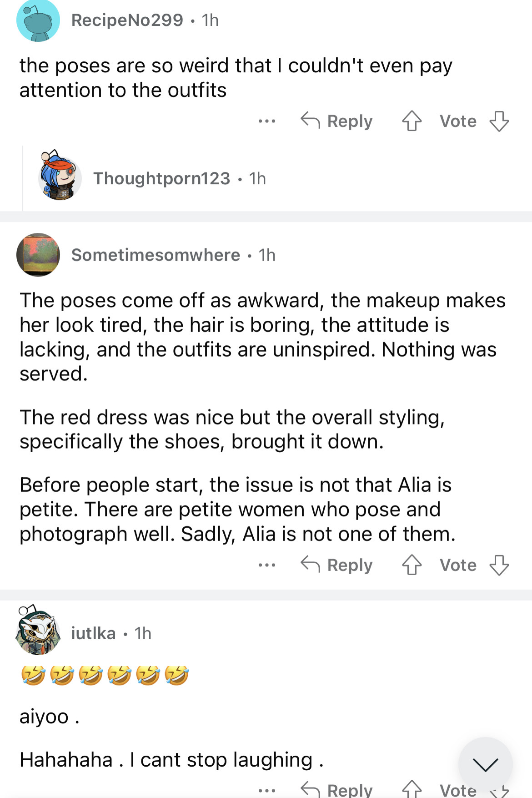Screen dimensions: 532x798
Task: Downvote Sometimesomwhere's comment
Action: 499,565
